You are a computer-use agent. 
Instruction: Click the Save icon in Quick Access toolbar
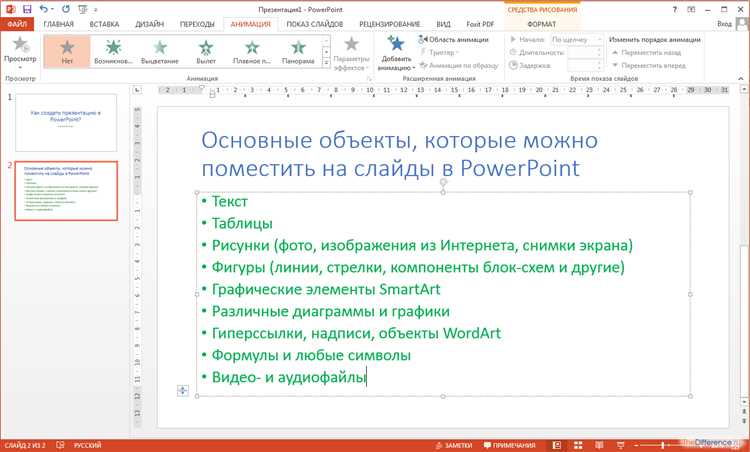coord(26,8)
